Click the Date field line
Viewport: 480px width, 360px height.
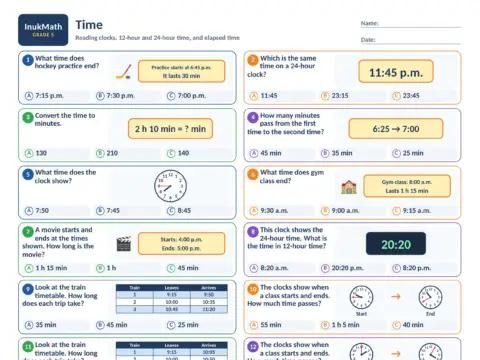[x=418, y=41]
